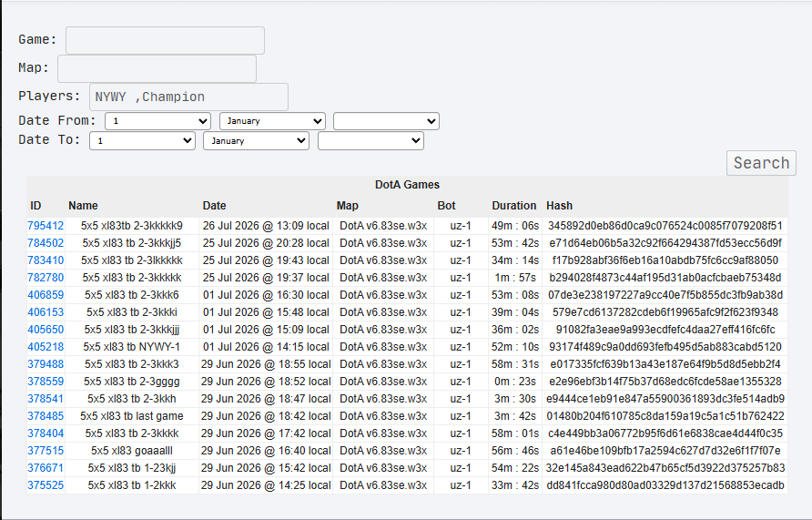The width and height of the screenshot is (812, 520).
Task: Click hash starting b294028f4873
Action: tap(665, 278)
